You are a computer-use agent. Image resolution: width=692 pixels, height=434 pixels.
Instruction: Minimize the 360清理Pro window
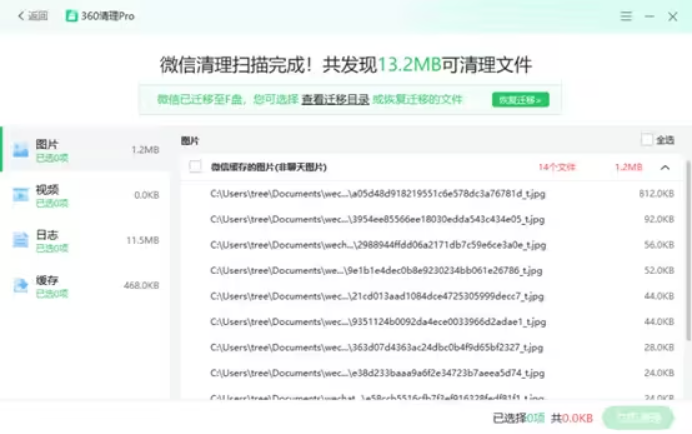(x=650, y=16)
